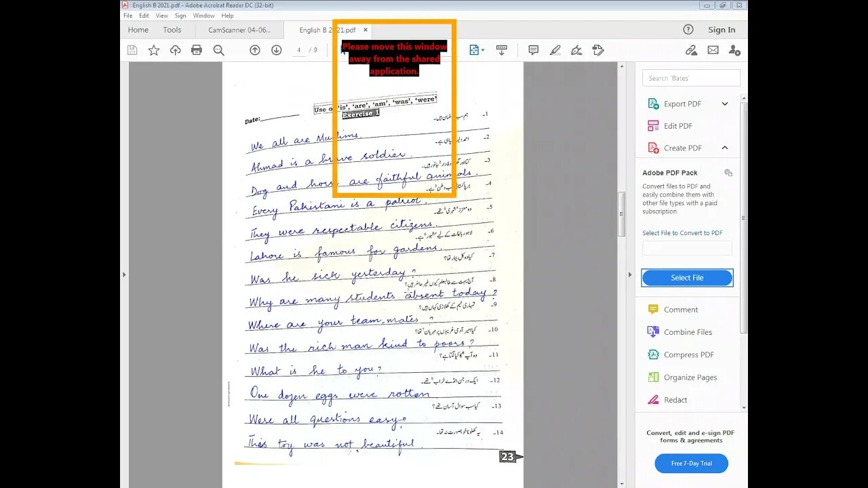This screenshot has width=868, height=488.
Task: Click the tools pane scrollbar down arrow
Action: click(x=744, y=408)
